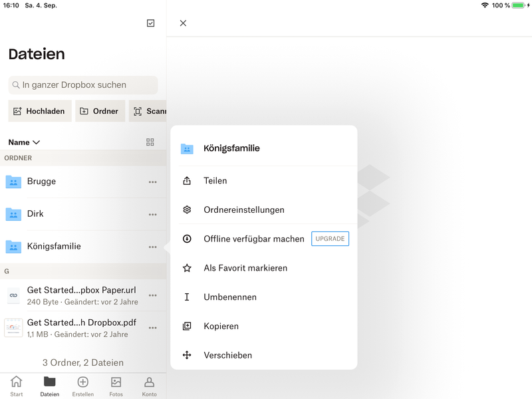Tap the link icon of Paper.url
The height and width of the screenshot is (399, 532).
(13, 295)
